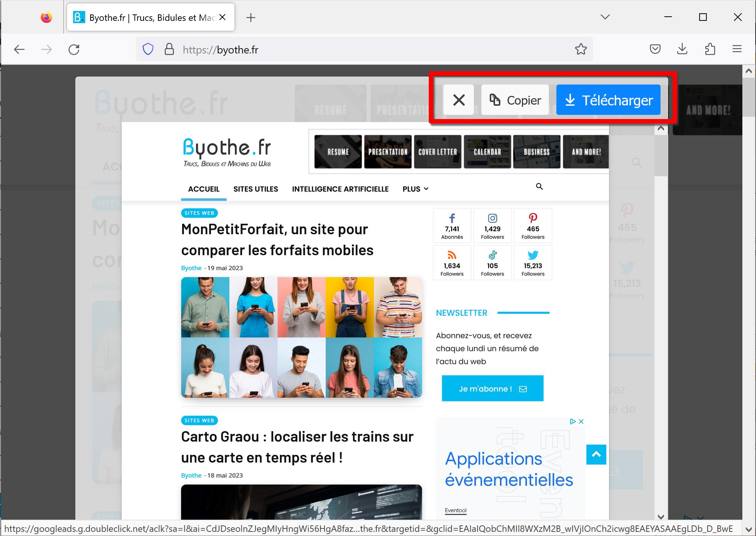Save the page to Pocket
The width and height of the screenshot is (756, 536).
[x=655, y=49]
